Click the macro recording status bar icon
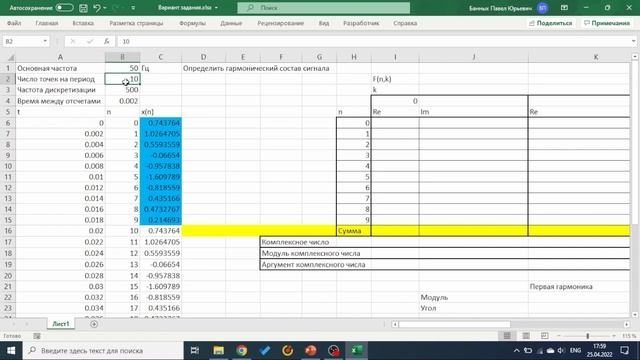The image size is (640, 360). pyautogui.click(x=37, y=336)
